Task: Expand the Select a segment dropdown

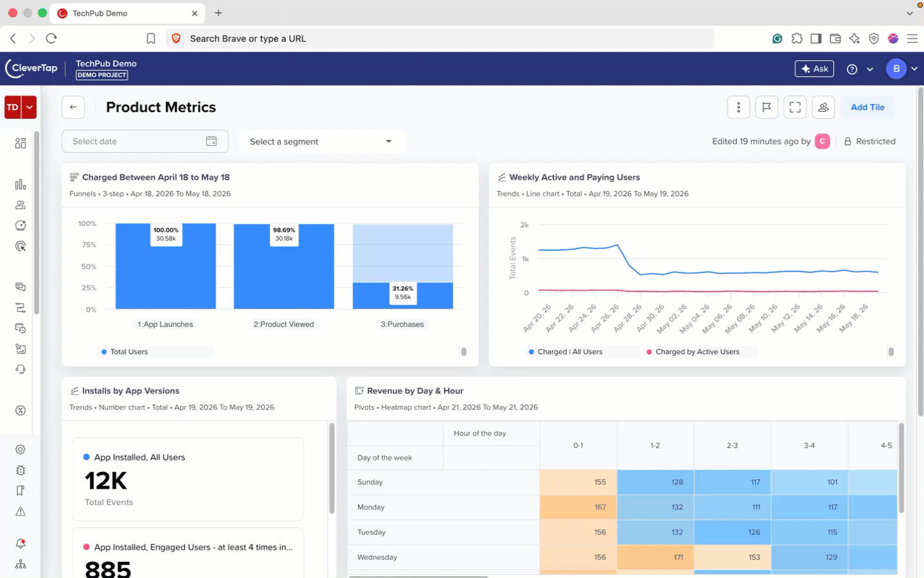Action: tap(323, 141)
